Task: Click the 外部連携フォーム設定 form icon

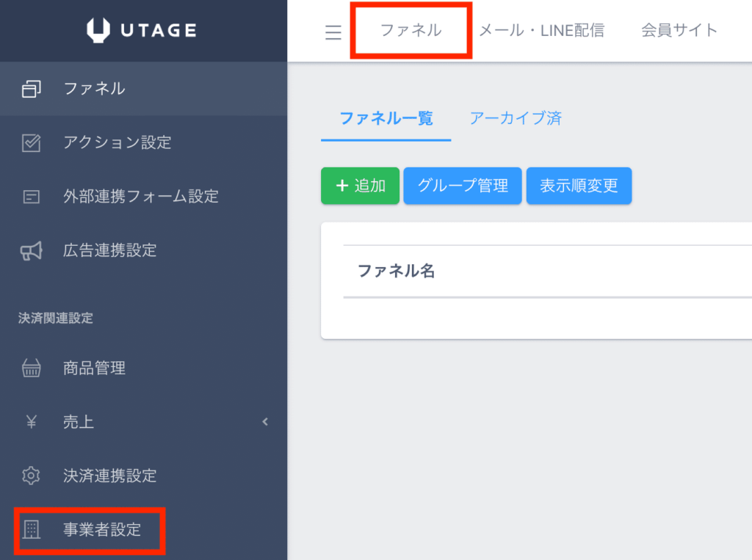Action: click(x=31, y=197)
